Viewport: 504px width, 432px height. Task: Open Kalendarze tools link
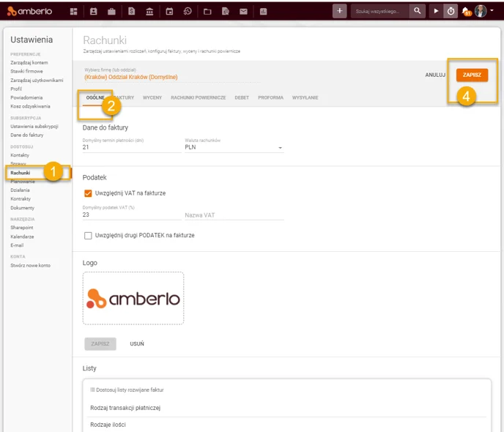(22, 237)
